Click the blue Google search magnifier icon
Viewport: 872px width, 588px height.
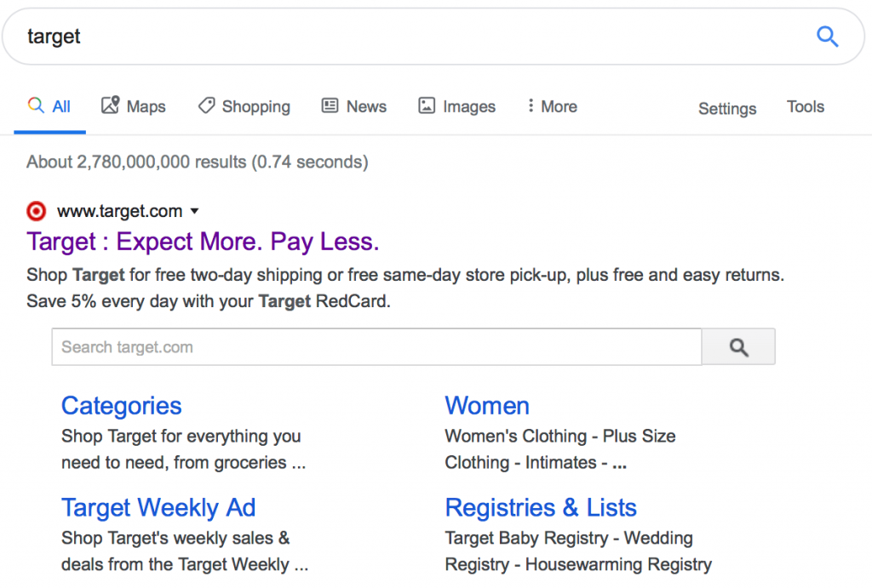click(x=827, y=37)
